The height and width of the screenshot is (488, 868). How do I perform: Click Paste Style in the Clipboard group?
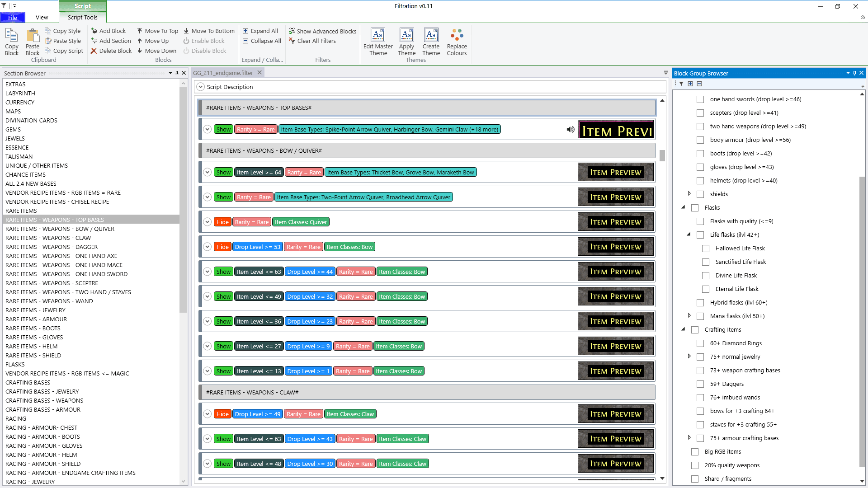pos(63,41)
